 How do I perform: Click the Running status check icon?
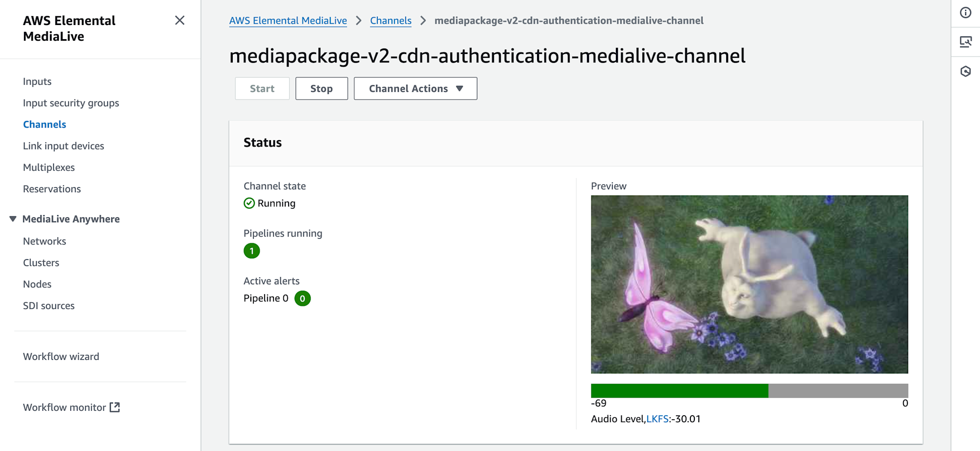tap(249, 203)
